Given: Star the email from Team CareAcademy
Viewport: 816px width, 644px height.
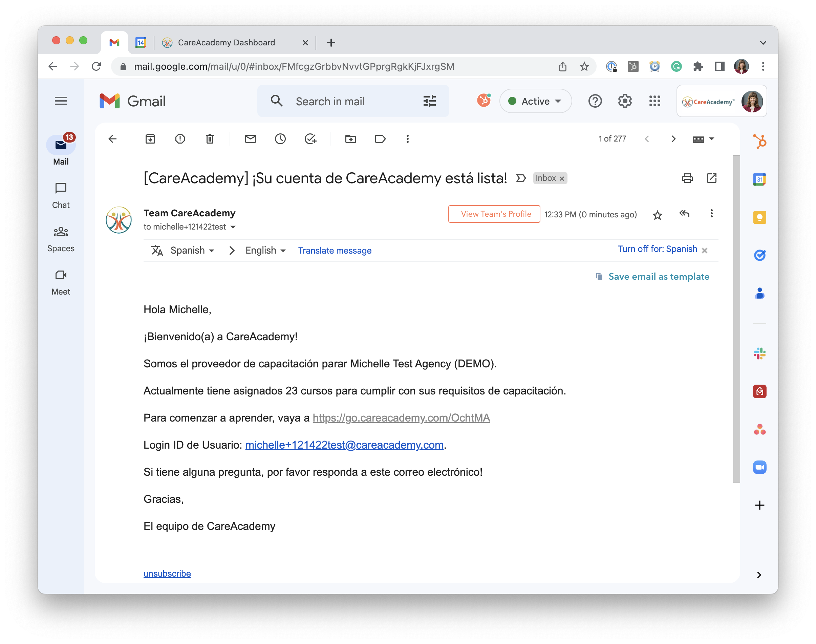Looking at the screenshot, I should pyautogui.click(x=657, y=215).
